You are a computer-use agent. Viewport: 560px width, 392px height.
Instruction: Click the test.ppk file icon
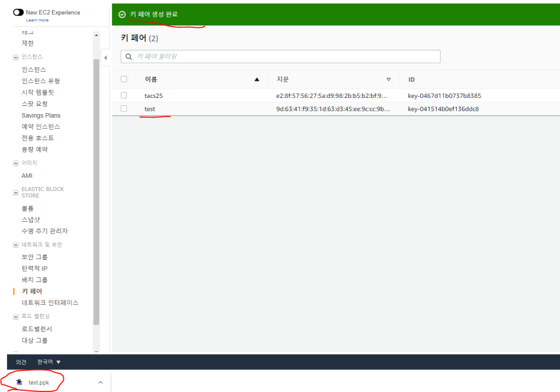[x=20, y=382]
